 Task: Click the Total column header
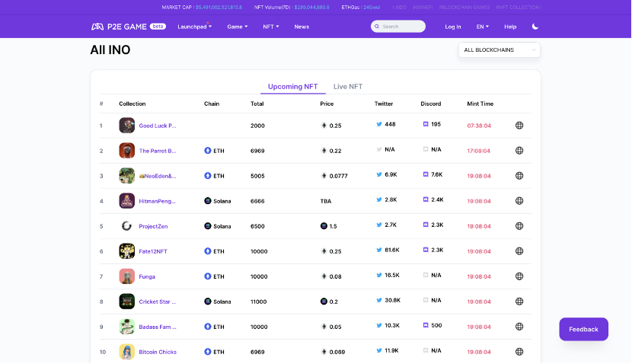tap(257, 104)
